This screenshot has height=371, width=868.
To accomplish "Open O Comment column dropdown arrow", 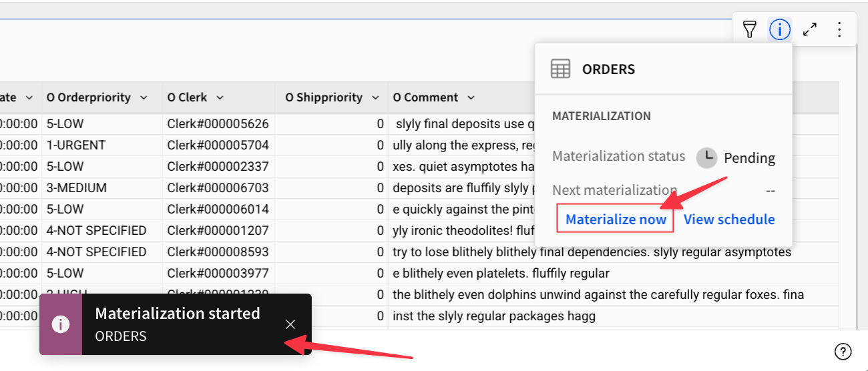I will [x=471, y=98].
